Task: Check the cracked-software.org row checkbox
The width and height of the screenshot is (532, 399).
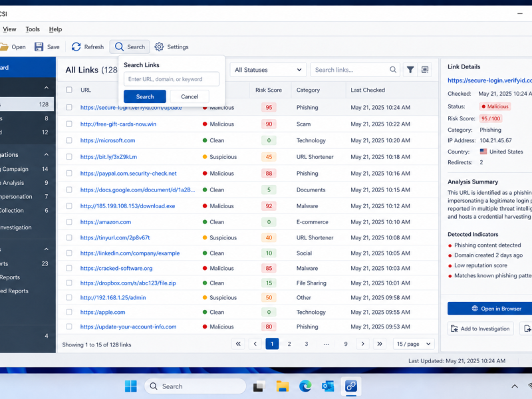Action: (x=69, y=268)
